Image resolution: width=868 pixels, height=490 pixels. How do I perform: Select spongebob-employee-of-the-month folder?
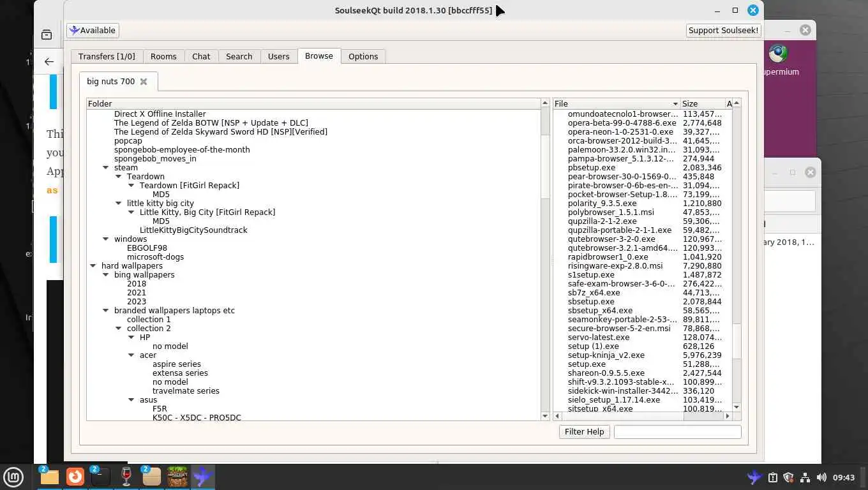(x=182, y=150)
